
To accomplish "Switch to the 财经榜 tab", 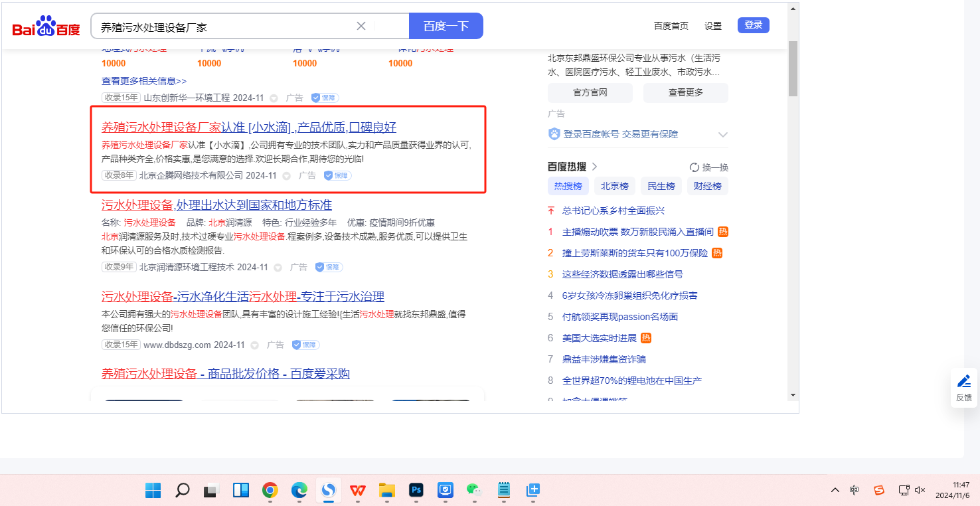I will point(708,186).
